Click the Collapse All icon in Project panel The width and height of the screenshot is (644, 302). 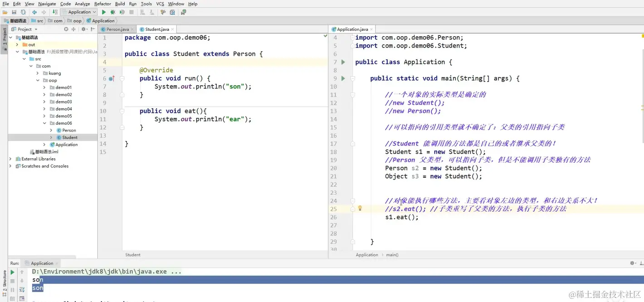(x=74, y=29)
